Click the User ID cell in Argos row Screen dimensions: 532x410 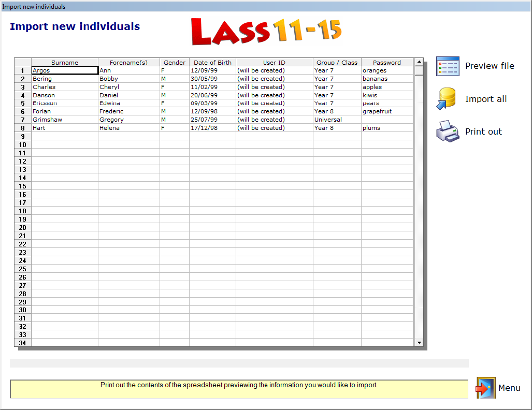pyautogui.click(x=274, y=70)
